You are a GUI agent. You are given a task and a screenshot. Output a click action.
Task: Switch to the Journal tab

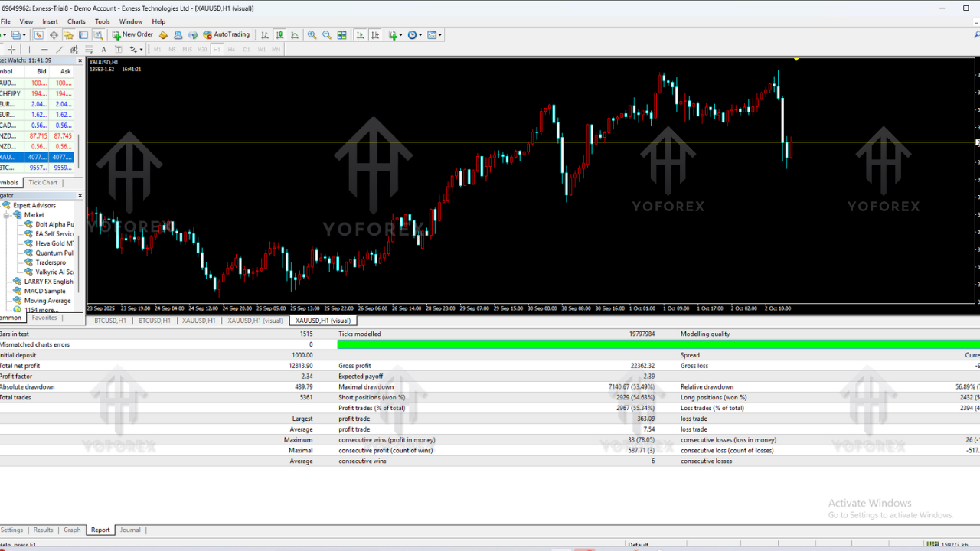point(130,530)
